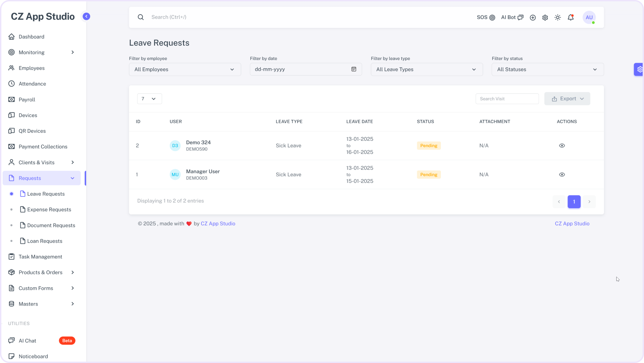
Task: Select Expense Requests under Requests
Action: (x=49, y=209)
